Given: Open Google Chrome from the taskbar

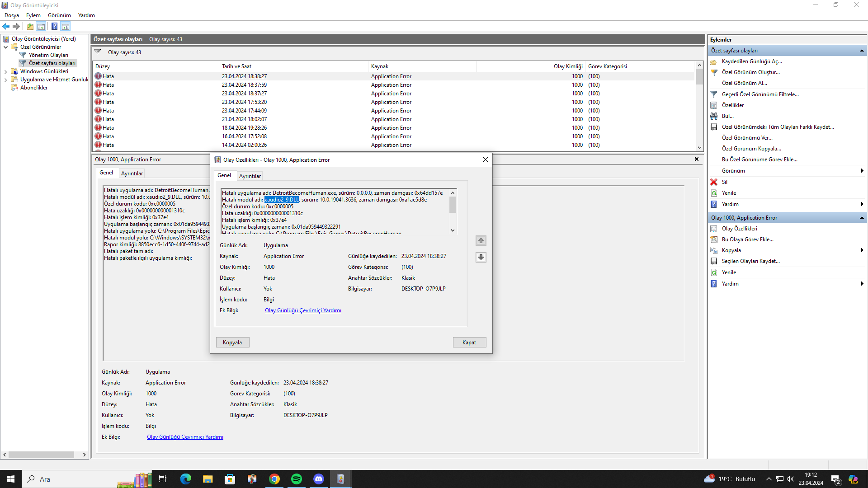Looking at the screenshot, I should 274,479.
